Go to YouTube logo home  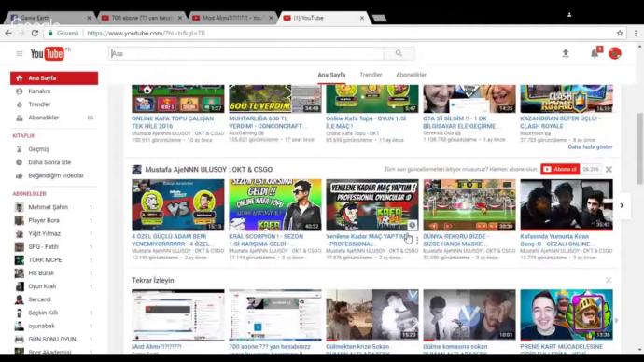coord(48,54)
